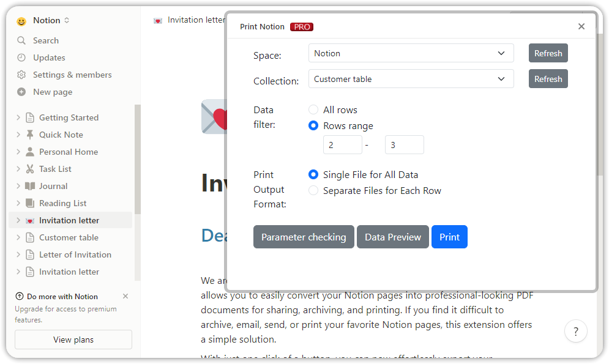Select Single File for All Data
Image resolution: width=609 pixels, height=364 pixels.
(313, 174)
